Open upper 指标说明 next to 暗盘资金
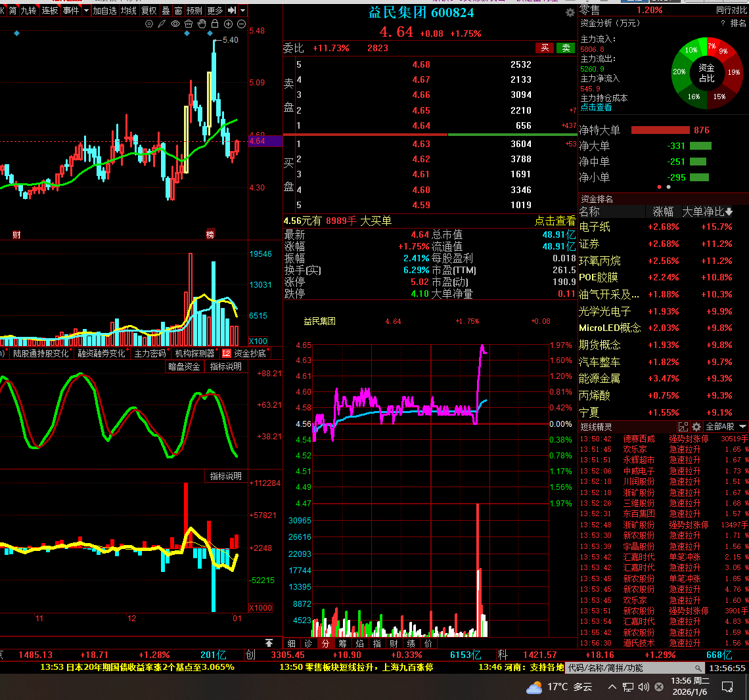Image resolution: width=749 pixels, height=700 pixels. [x=226, y=366]
